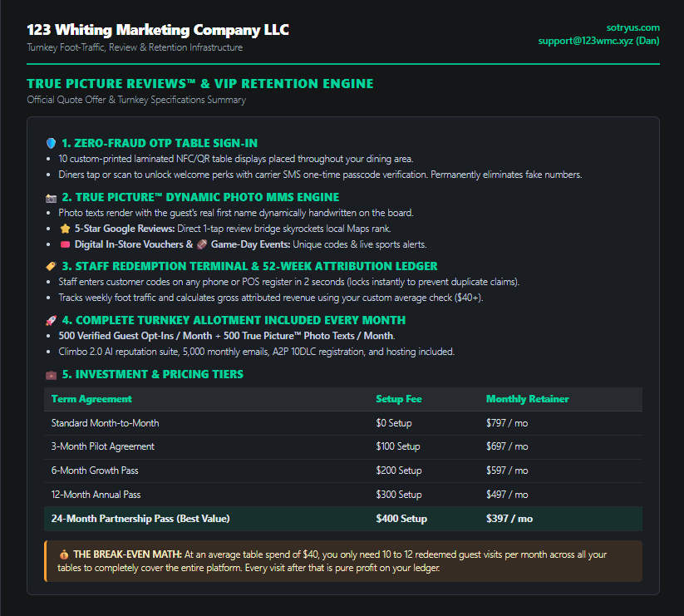The image size is (684, 616).
Task: Select 'Standard Month-to-Month' row label
Action: 105,423
